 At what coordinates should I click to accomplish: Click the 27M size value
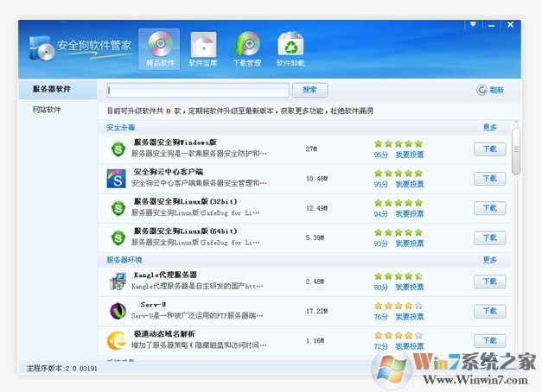click(x=311, y=149)
